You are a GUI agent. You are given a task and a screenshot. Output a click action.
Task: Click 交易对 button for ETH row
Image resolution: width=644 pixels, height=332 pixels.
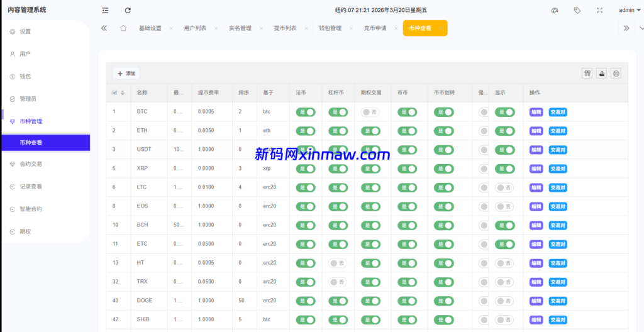(558, 131)
